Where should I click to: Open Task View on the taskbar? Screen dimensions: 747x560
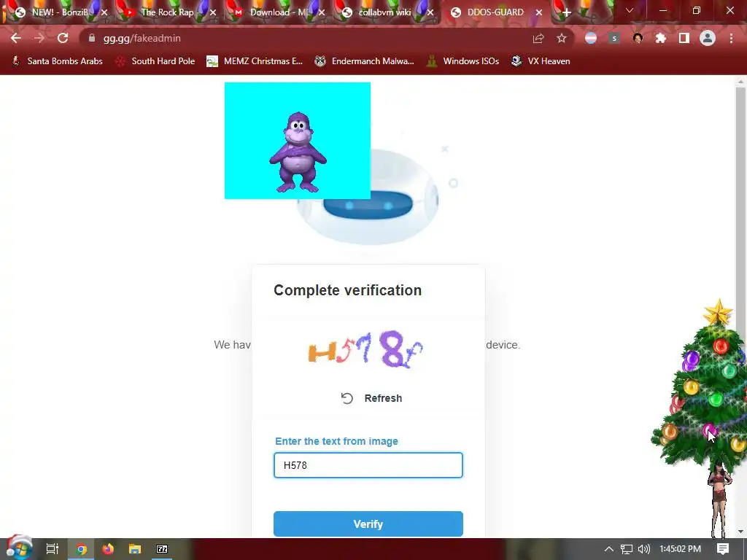click(52, 549)
